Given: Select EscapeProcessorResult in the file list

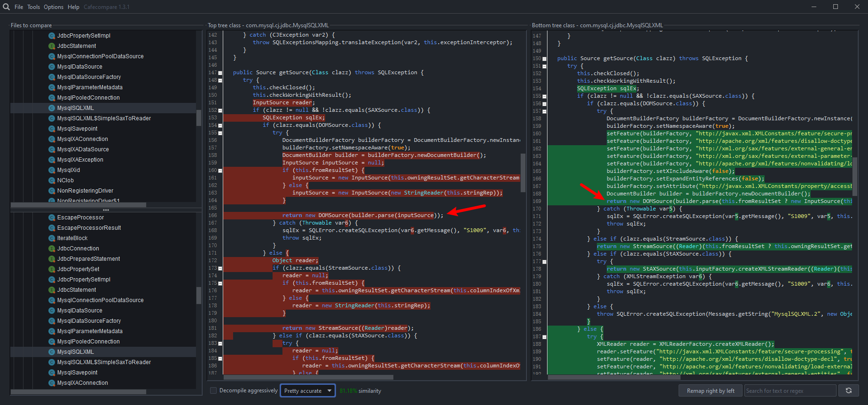Looking at the screenshot, I should click(89, 228).
